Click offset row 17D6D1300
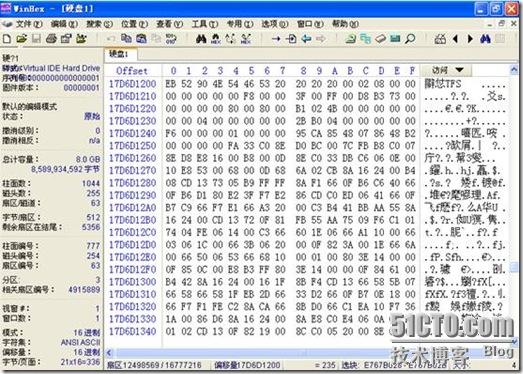Image resolution: width=523 pixels, height=374 pixels. (133, 282)
